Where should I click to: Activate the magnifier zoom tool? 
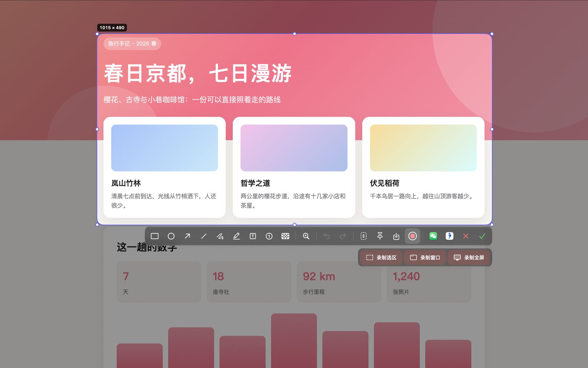coord(306,236)
